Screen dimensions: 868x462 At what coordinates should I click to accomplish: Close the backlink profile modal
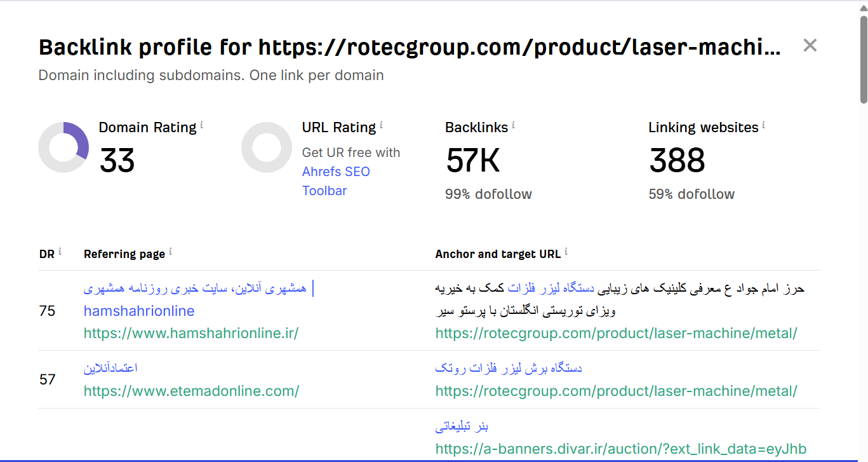(810, 45)
